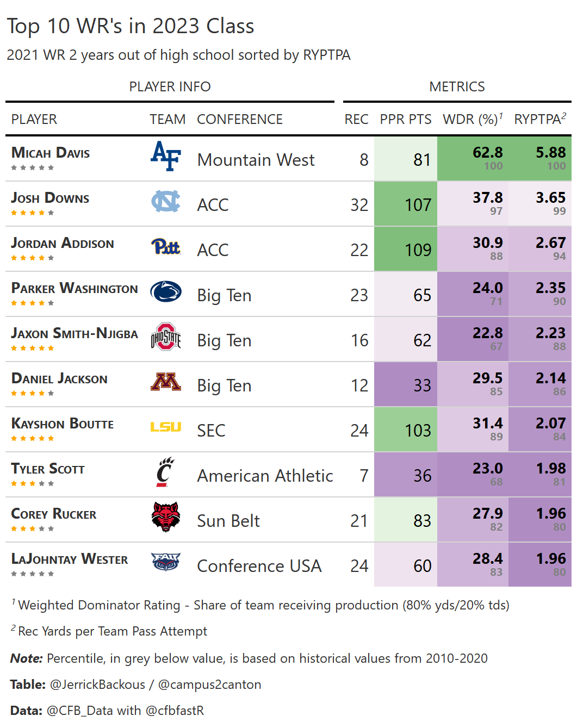Click the FAU owl logo

(166, 562)
